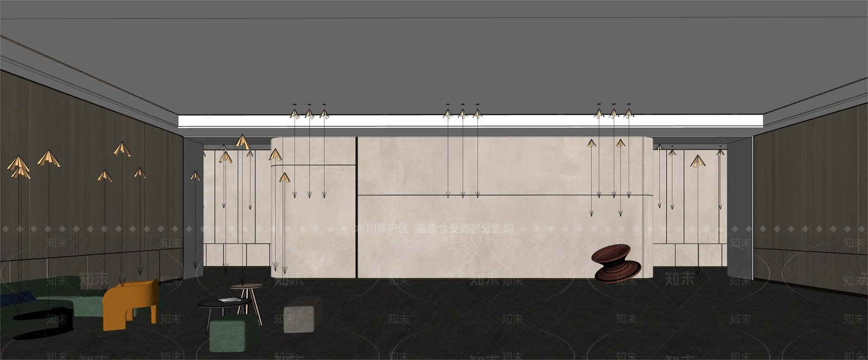Select the green sofa seat cushion
The image size is (868, 360).
pos(87,305)
